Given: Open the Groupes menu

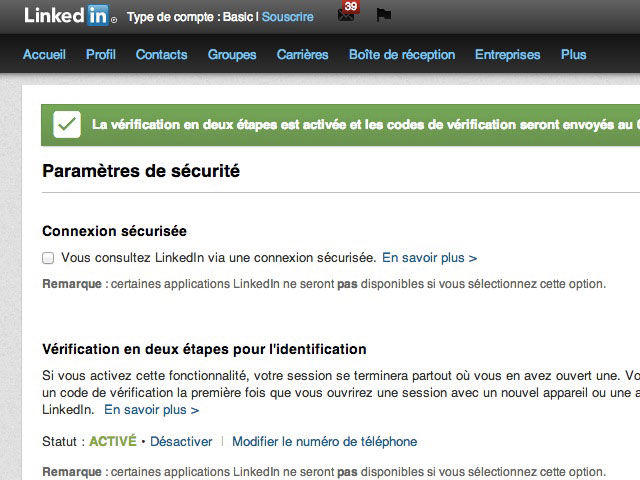Looking at the screenshot, I should pos(232,55).
